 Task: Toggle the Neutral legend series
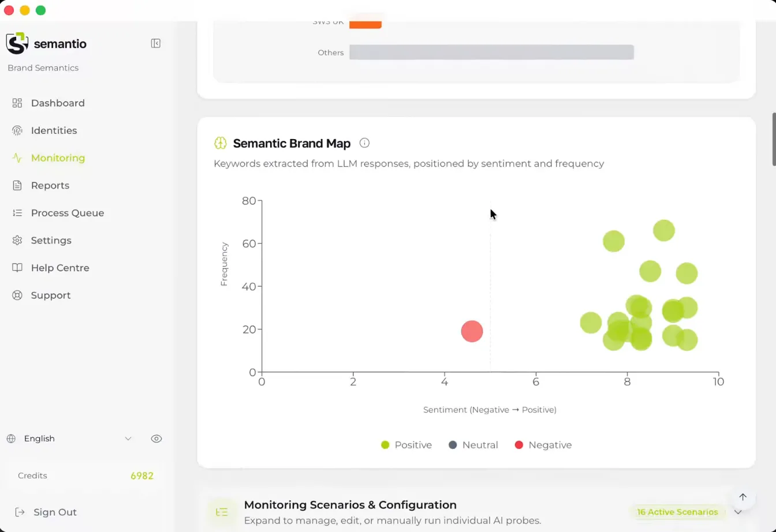(x=473, y=445)
